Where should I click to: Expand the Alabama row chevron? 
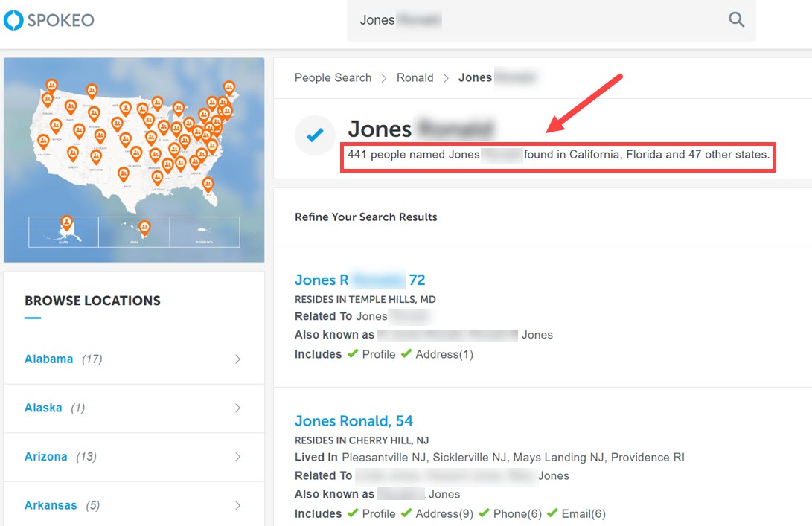pyautogui.click(x=237, y=359)
